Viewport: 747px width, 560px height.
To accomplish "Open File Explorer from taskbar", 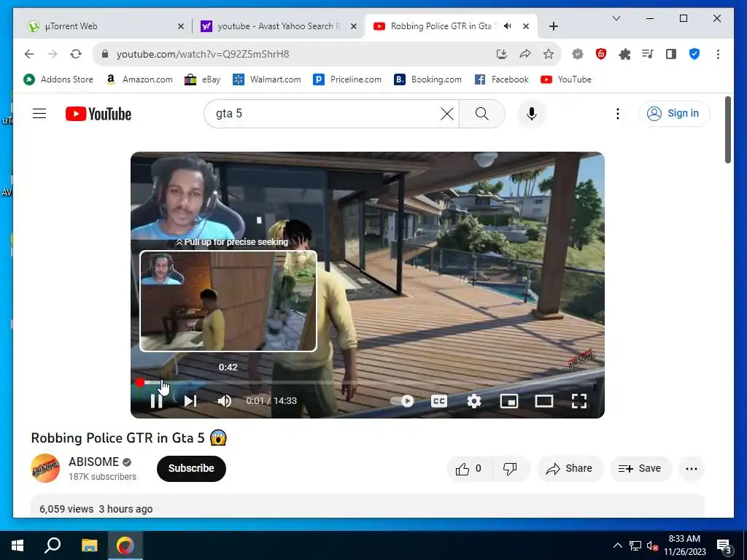I will click(89, 545).
